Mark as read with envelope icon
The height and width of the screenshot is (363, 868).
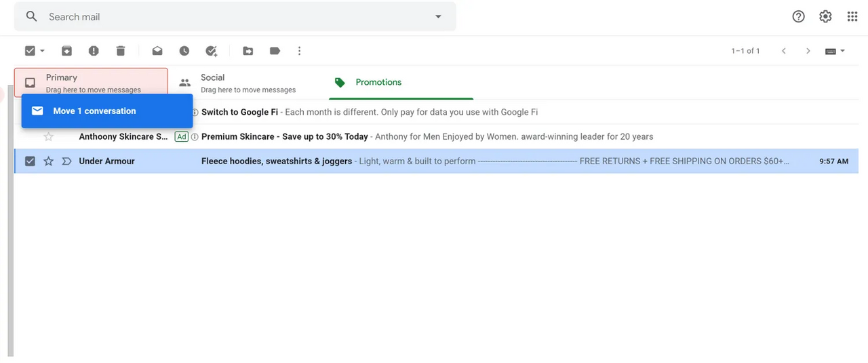[x=157, y=51]
